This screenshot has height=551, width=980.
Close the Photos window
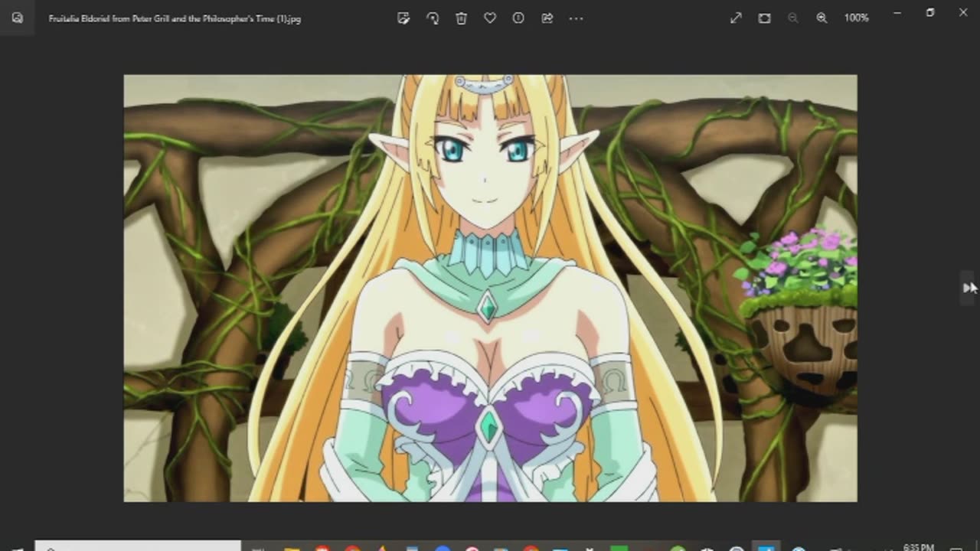click(x=962, y=12)
